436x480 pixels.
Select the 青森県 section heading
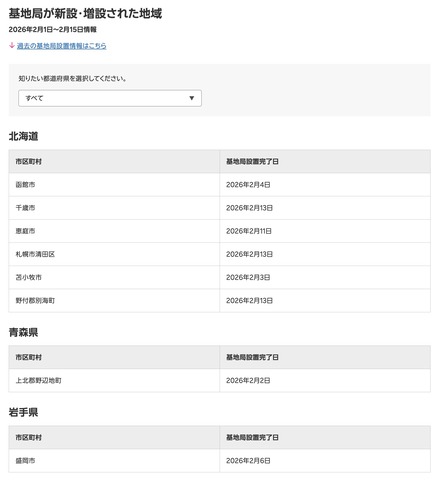click(23, 332)
